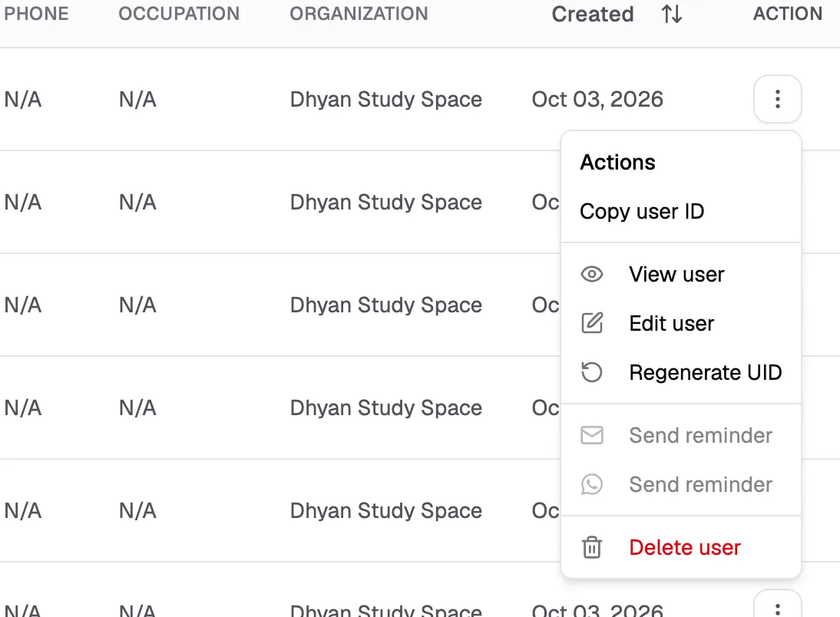
Task: Click the WhatsApp icon for Send reminder
Action: click(591, 485)
